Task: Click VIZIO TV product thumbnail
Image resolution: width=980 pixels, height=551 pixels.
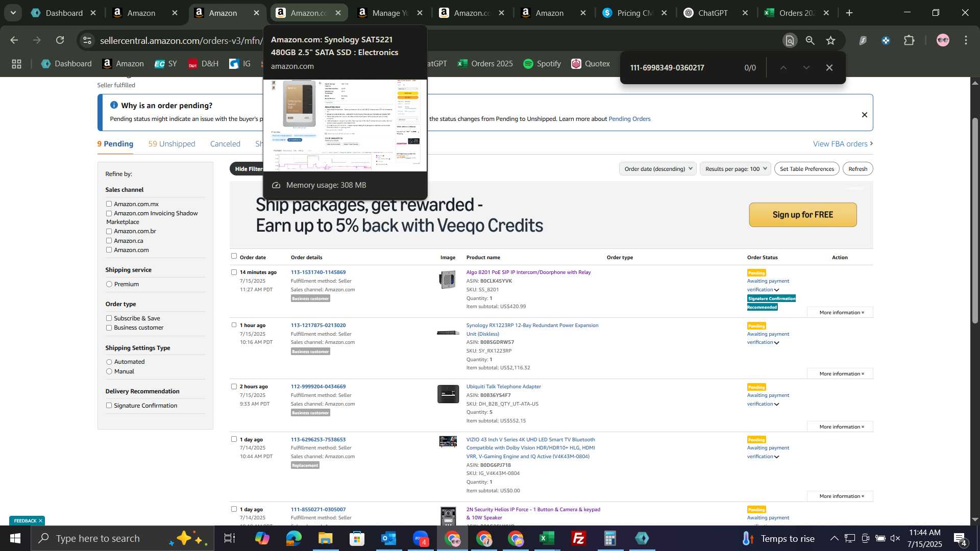Action: [448, 441]
